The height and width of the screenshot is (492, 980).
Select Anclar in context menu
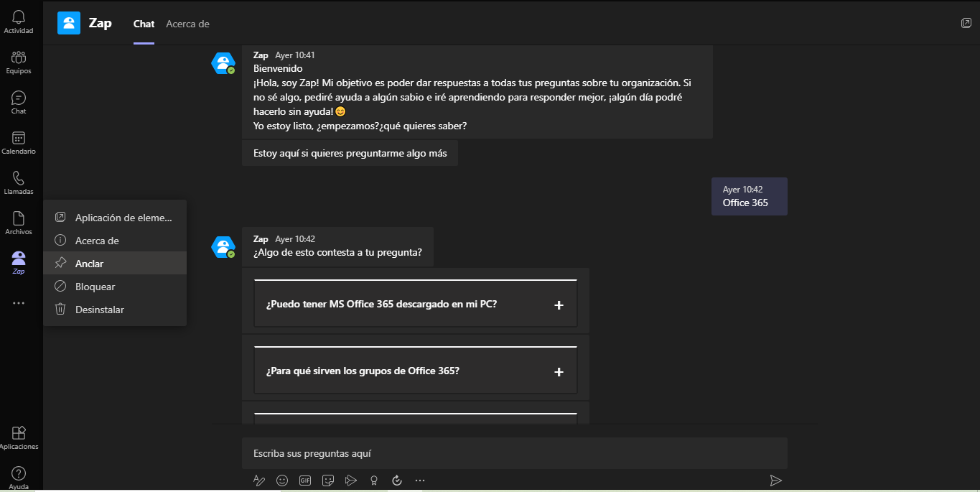tap(115, 264)
